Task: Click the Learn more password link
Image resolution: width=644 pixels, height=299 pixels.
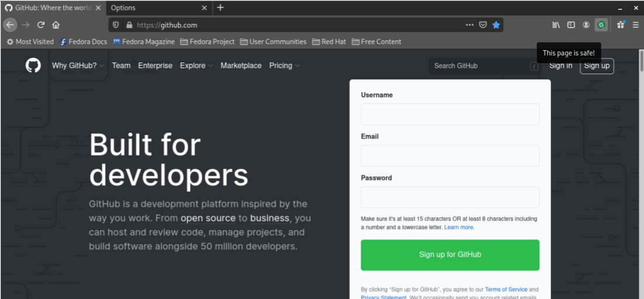Action: [459, 227]
